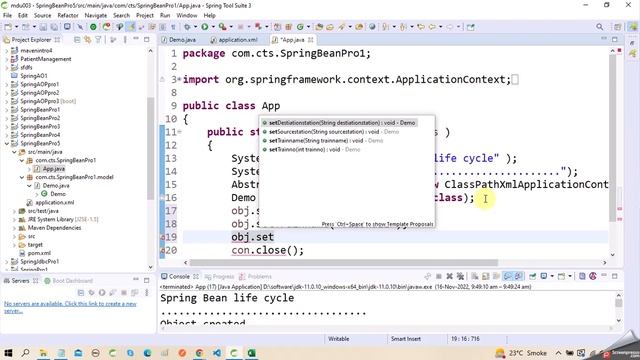Switch to the Problems tab
The width and height of the screenshot is (640, 360).
click(256, 276)
